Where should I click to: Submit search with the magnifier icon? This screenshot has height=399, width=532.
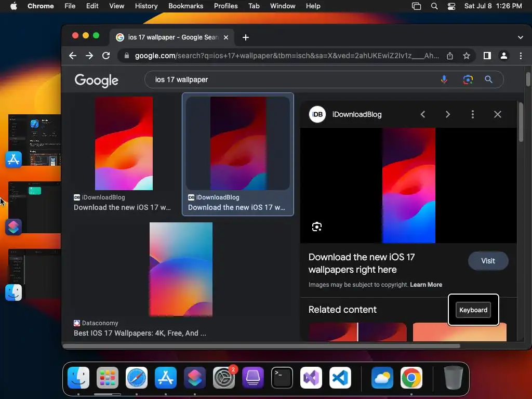point(488,79)
